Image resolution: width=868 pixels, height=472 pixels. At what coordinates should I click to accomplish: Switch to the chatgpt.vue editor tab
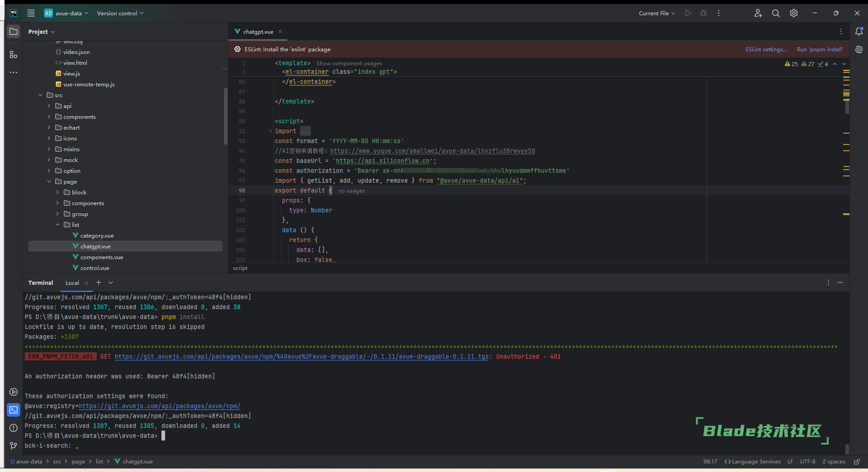[x=258, y=31]
